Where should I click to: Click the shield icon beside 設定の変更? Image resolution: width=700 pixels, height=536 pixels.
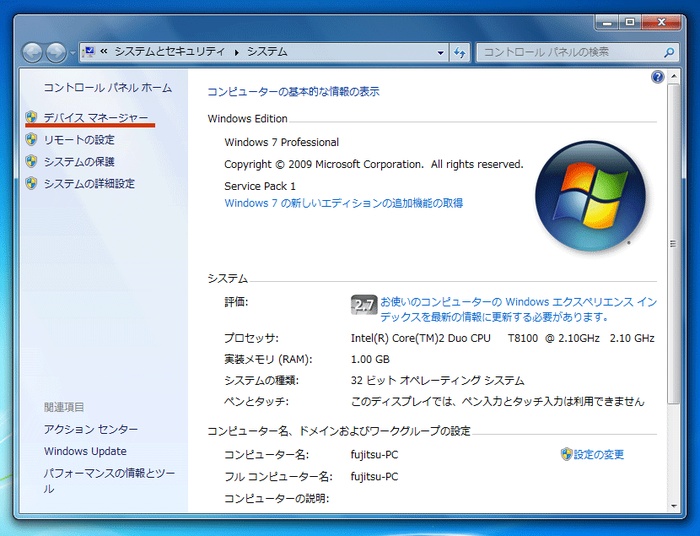click(x=567, y=454)
